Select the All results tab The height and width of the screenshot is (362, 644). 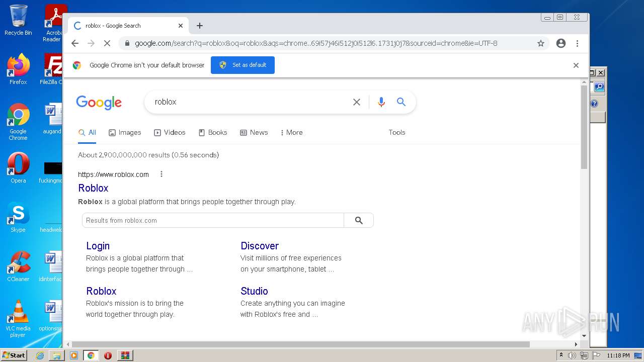pos(87,133)
